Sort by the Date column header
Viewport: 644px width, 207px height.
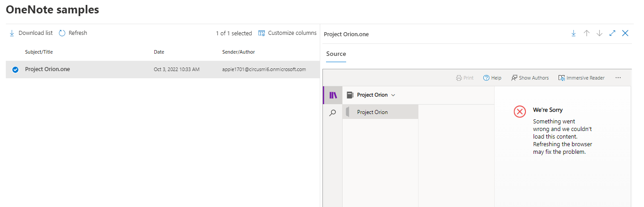click(159, 52)
